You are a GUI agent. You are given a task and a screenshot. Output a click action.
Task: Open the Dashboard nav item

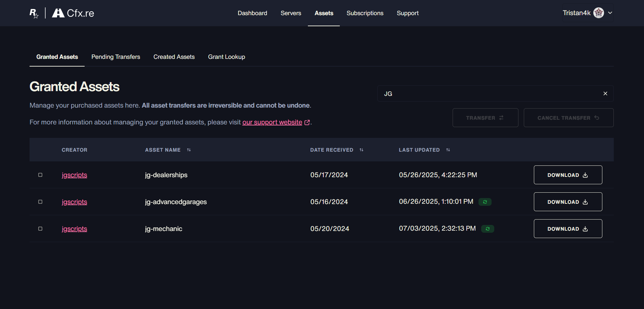[x=252, y=13]
